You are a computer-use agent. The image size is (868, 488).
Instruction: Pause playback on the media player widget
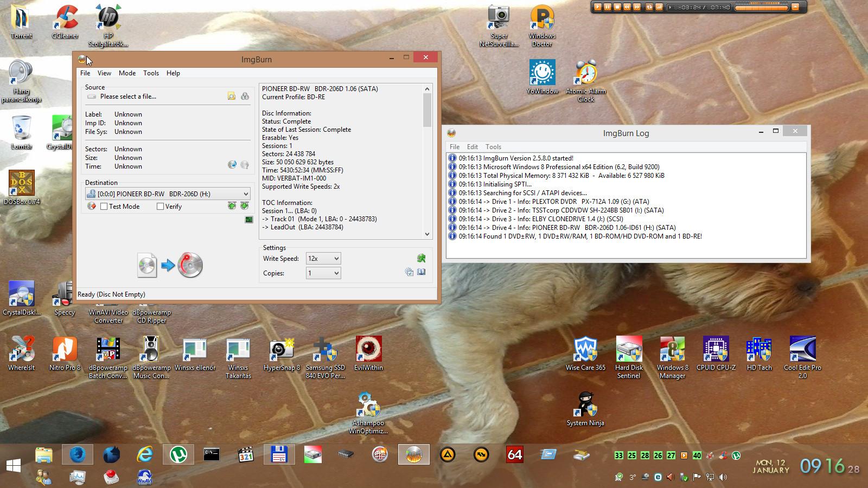click(608, 7)
